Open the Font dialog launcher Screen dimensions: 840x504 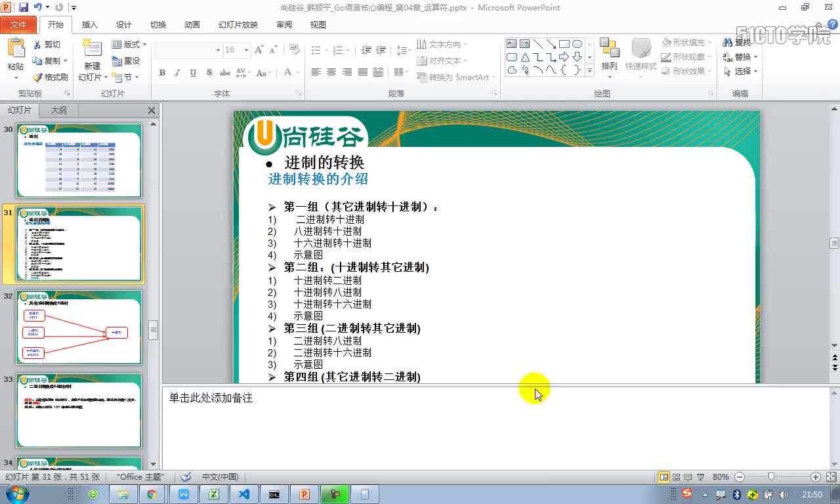(299, 94)
